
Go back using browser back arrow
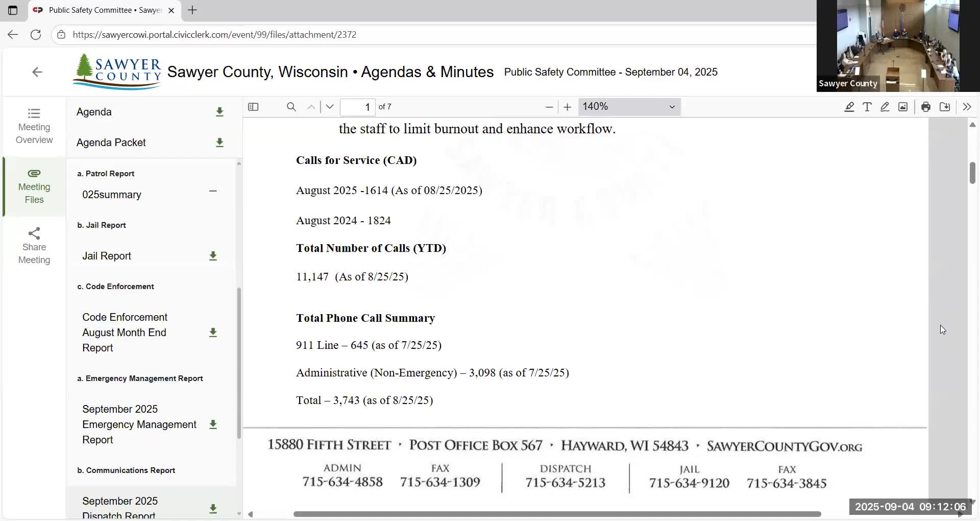(13, 35)
